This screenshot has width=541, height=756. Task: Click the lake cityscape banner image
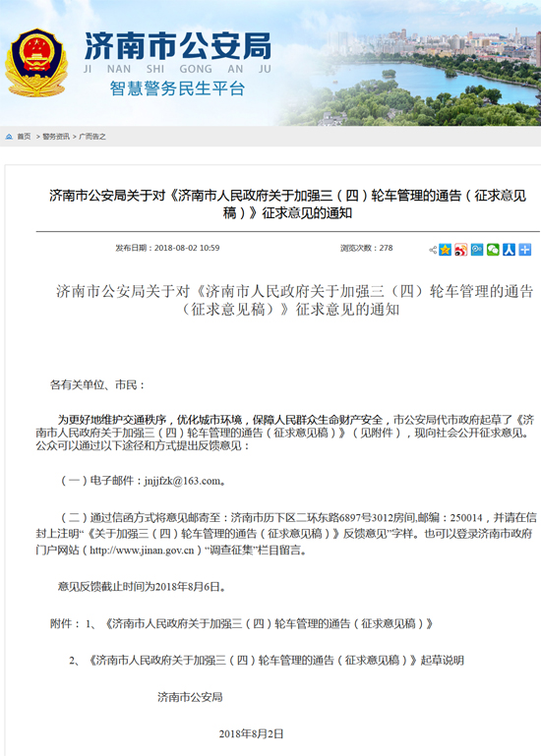click(410, 73)
